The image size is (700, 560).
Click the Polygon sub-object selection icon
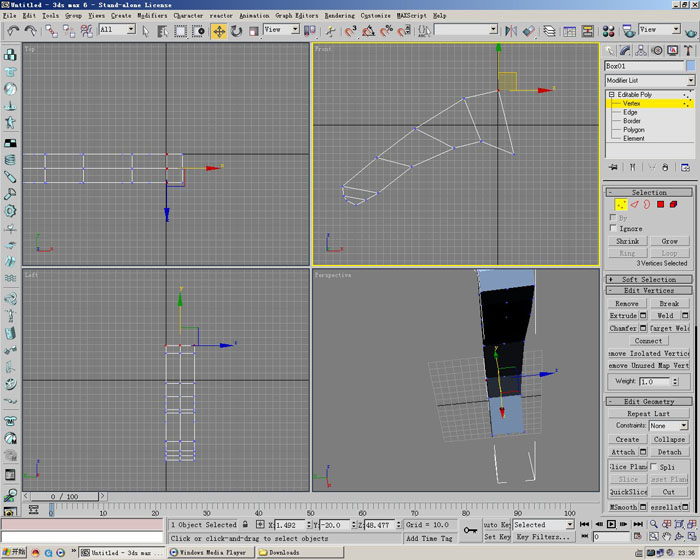[660, 204]
